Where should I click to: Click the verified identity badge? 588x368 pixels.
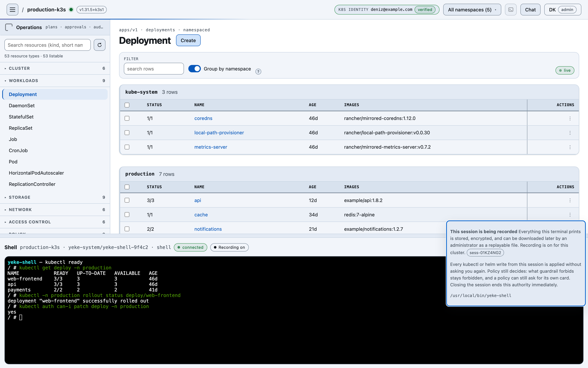[425, 10]
